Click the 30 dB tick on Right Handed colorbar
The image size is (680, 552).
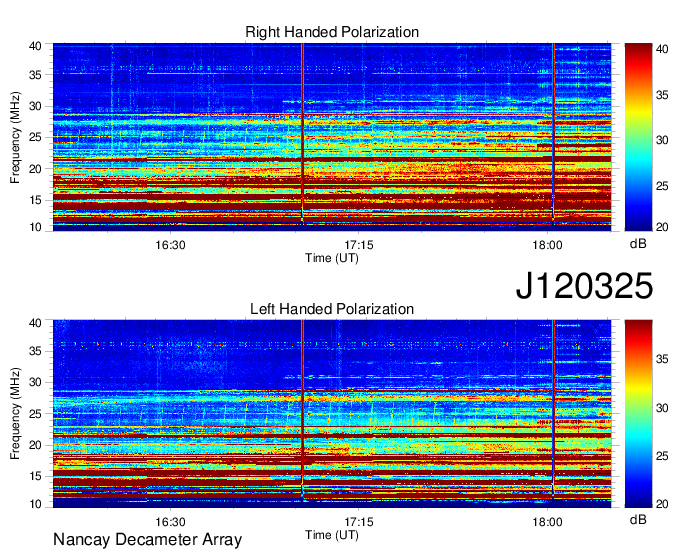[x=662, y=140]
